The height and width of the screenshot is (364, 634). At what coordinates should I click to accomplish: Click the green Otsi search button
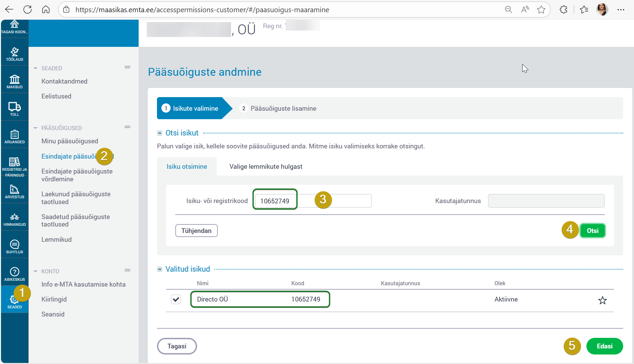[x=592, y=231]
